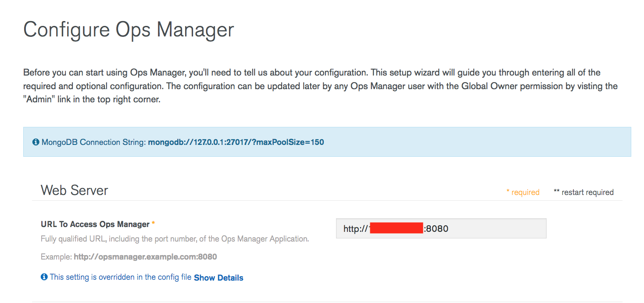Select the mongodb://127.0.0.1:27017 connection string value
The image size is (644, 303).
236,142
